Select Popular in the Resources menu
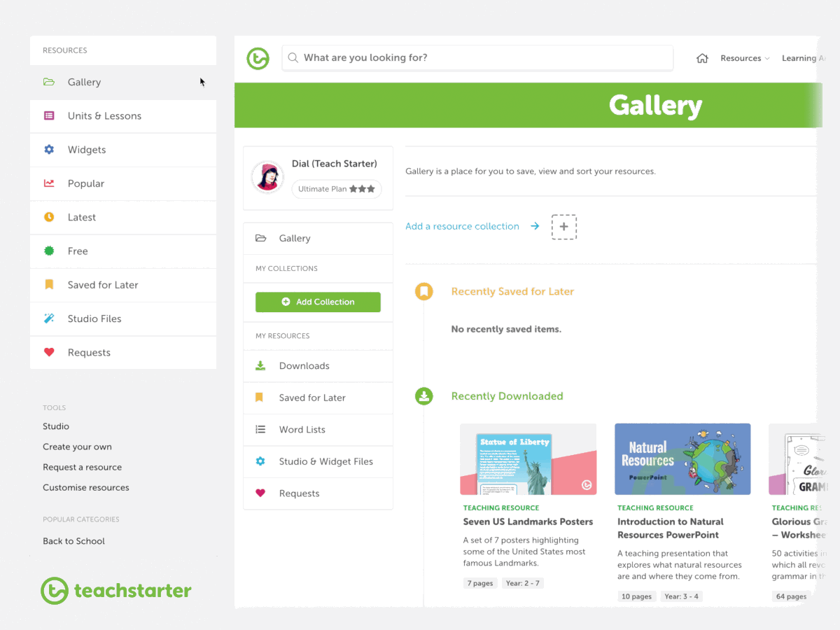 pos(123,183)
